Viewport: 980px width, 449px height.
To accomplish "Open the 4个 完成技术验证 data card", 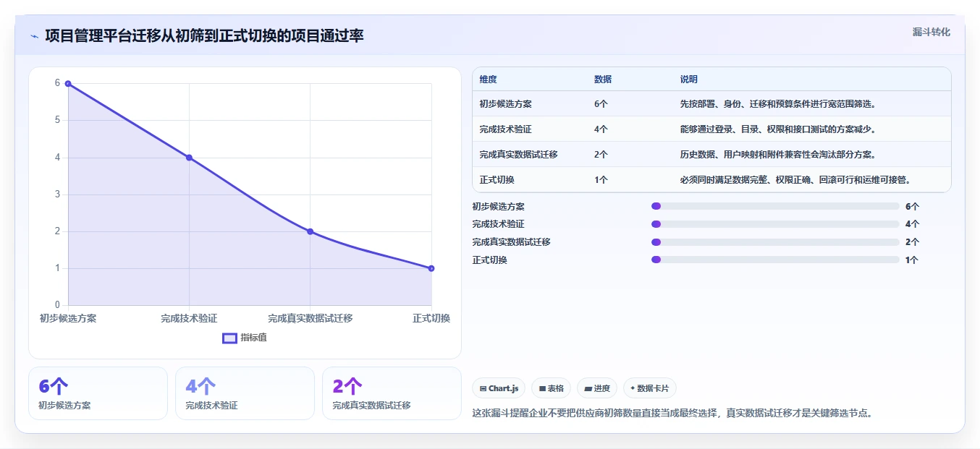I will [245, 393].
